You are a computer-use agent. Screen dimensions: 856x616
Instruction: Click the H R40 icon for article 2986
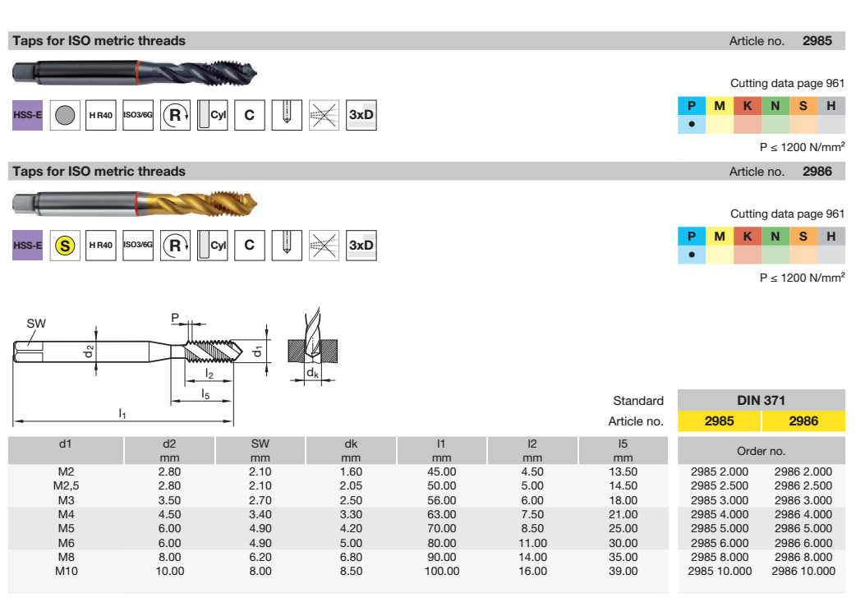point(101,246)
